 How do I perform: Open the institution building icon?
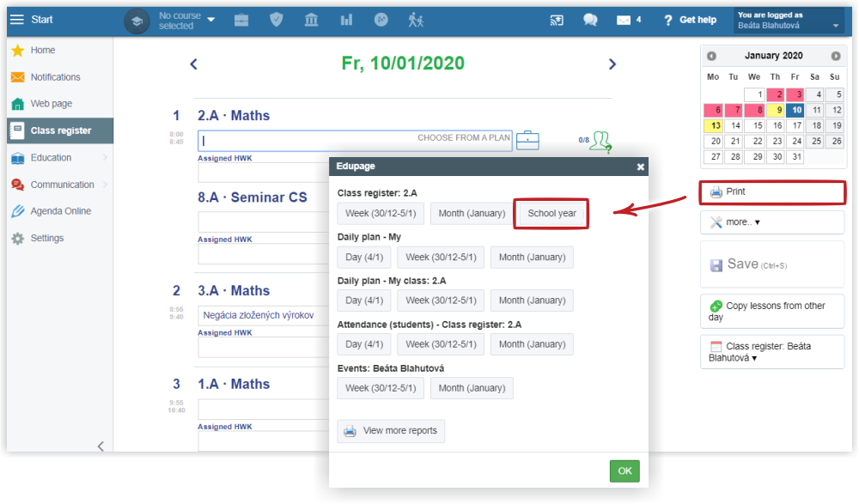tap(311, 21)
